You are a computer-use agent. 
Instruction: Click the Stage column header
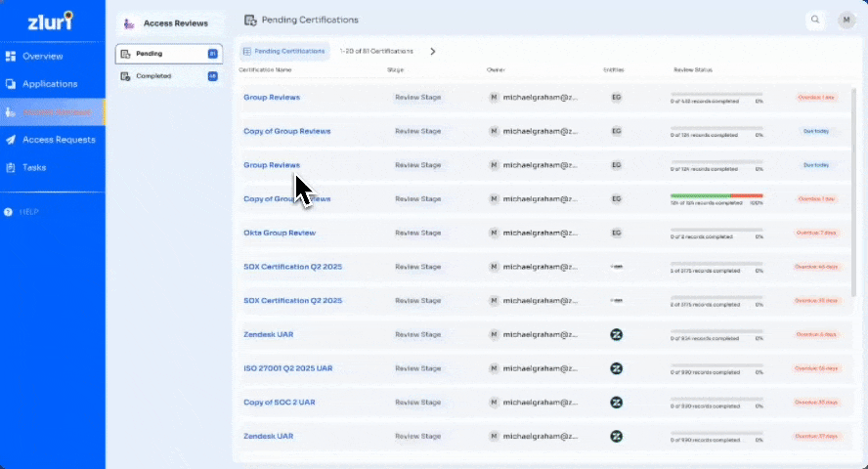(x=395, y=70)
